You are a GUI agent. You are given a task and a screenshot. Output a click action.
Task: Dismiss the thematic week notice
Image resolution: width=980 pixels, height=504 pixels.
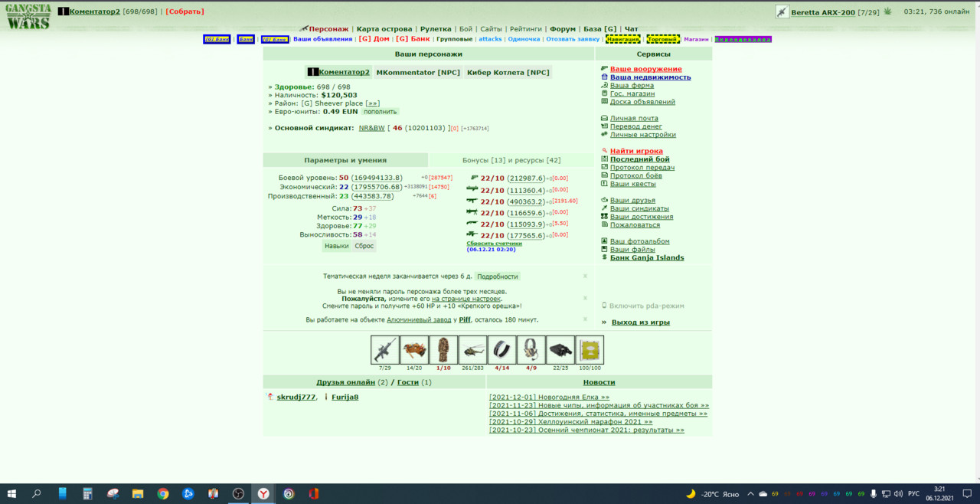(x=586, y=277)
